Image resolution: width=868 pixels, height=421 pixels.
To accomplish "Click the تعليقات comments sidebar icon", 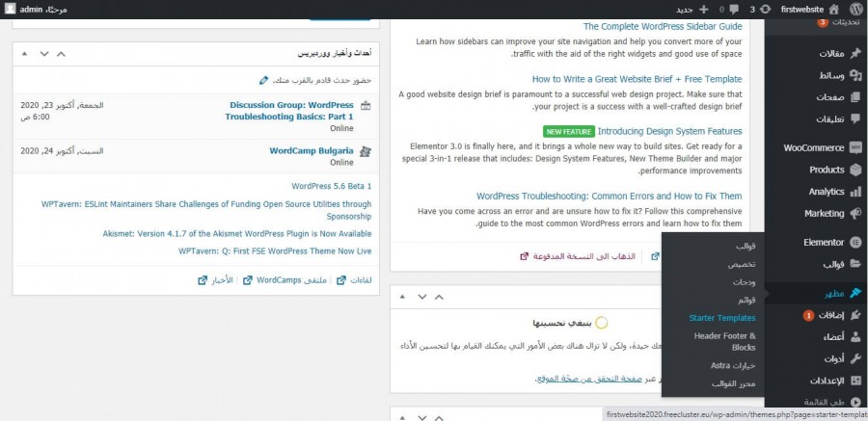I will (x=855, y=118).
